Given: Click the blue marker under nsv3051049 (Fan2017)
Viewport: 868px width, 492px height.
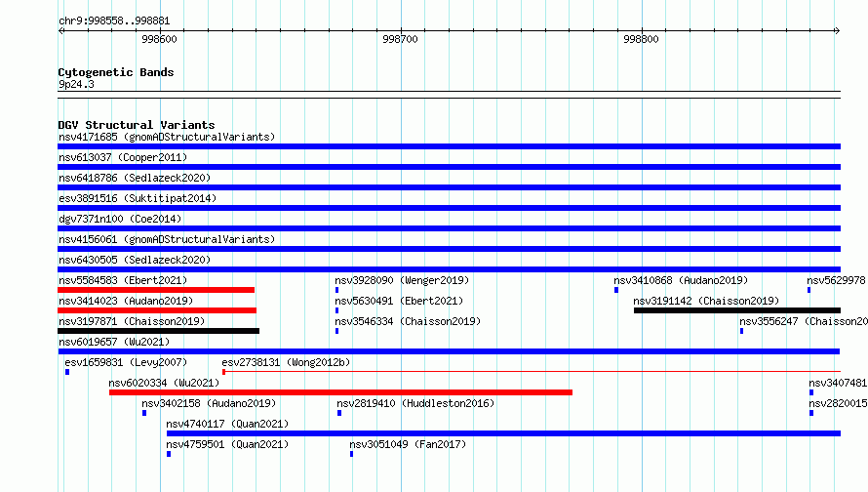Looking at the screenshot, I should (351, 454).
